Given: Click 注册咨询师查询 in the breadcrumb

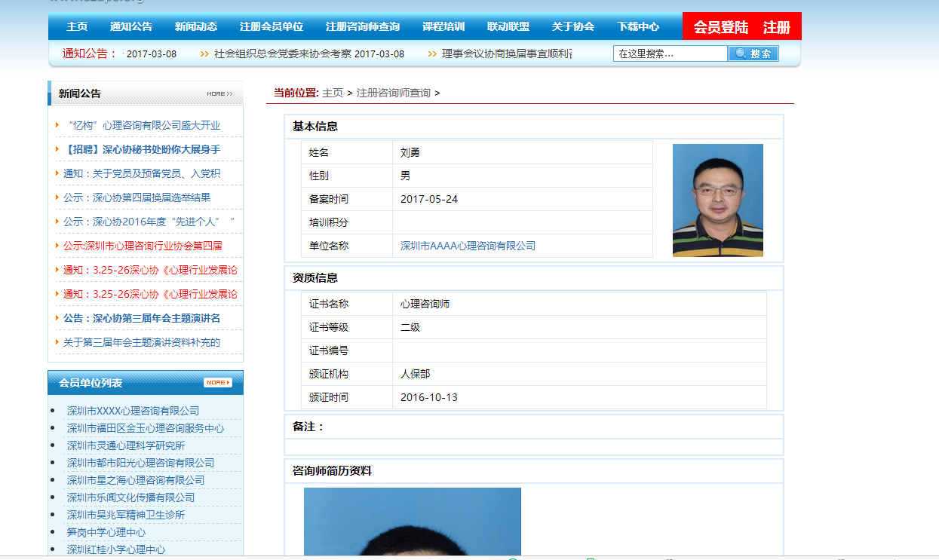Looking at the screenshot, I should (x=394, y=93).
